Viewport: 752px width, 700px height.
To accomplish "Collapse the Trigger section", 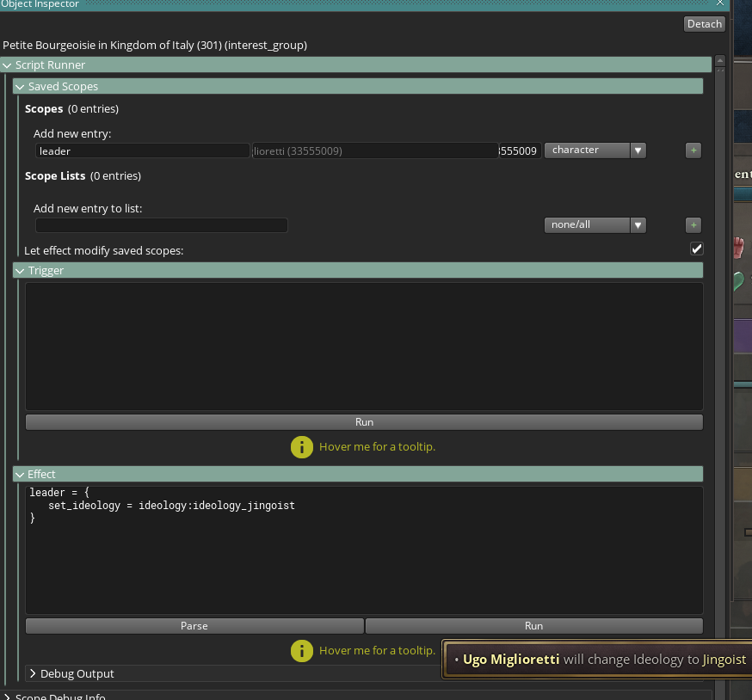I will pos(20,270).
